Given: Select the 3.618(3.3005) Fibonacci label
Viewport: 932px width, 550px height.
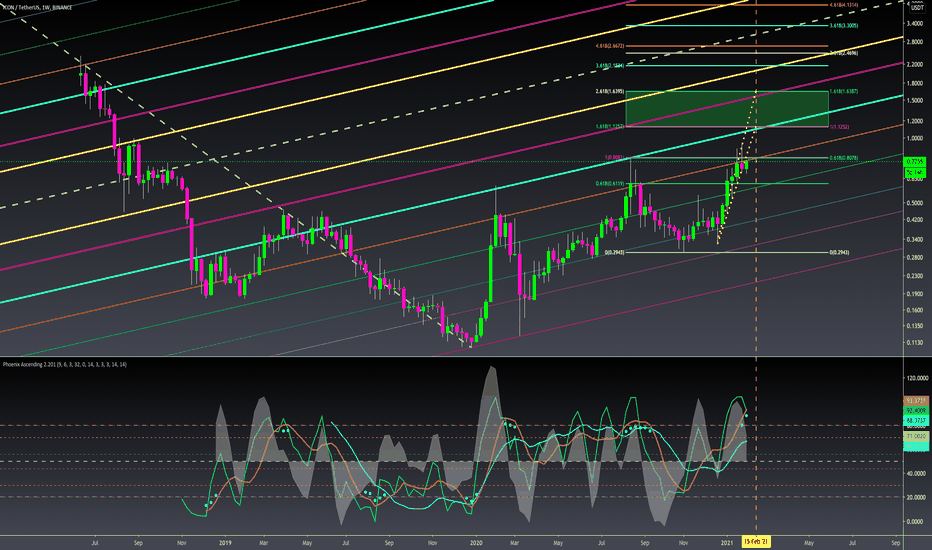Looking at the screenshot, I should [844, 26].
